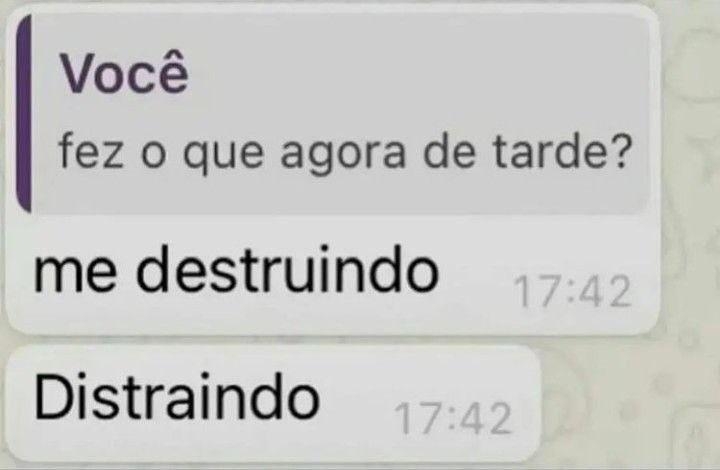Tap the "Você" sender name in the quoted reply
This screenshot has width=720, height=470.
[123, 74]
